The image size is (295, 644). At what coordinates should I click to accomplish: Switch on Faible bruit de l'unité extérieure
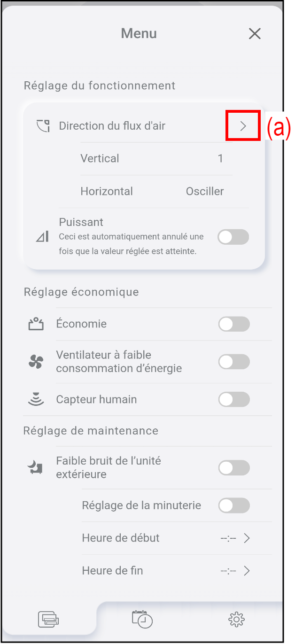[234, 468]
